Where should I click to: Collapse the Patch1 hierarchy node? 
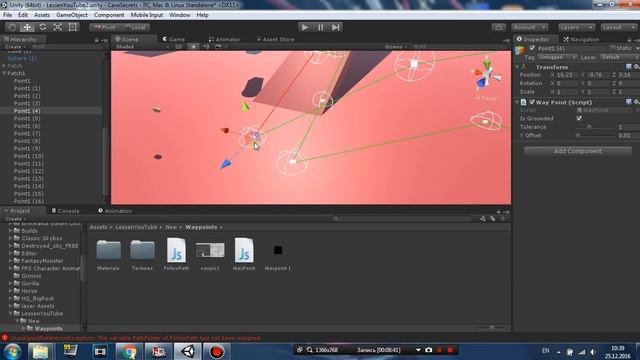tap(4, 73)
